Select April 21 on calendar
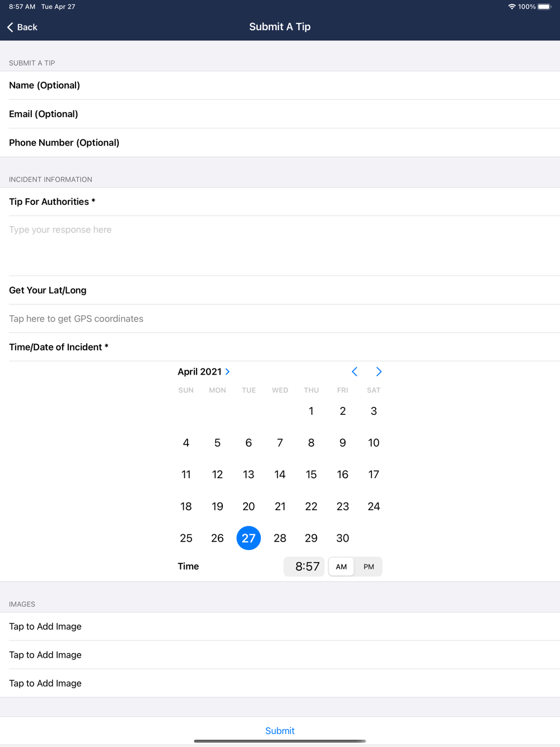This screenshot has height=747, width=560. point(280,507)
